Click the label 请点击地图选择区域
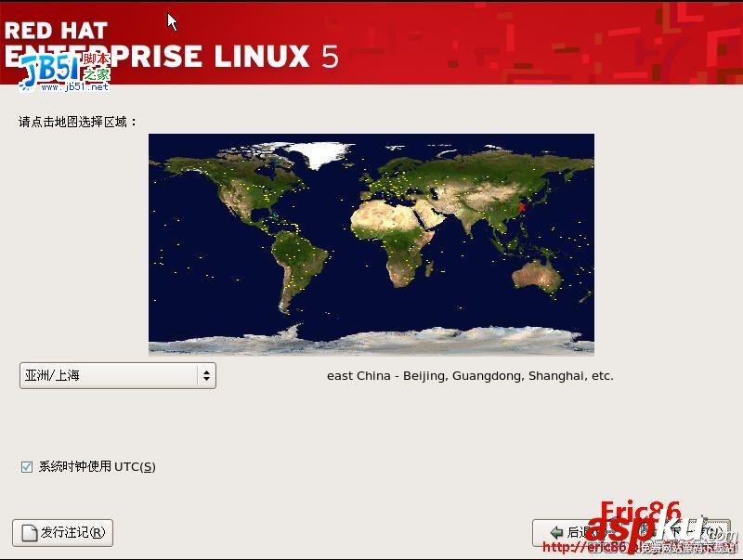The width and height of the screenshot is (743, 560). coord(78,122)
